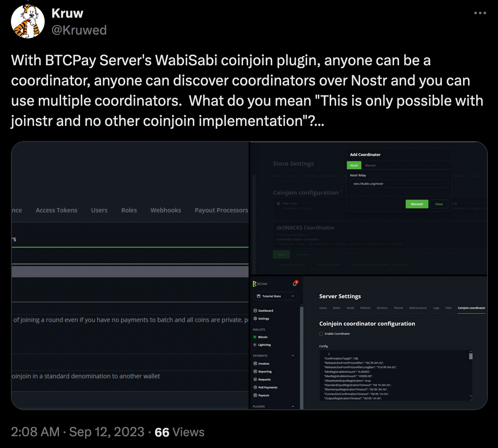
Task: Select the Bitcoin wallet status dot
Action: pyautogui.click(x=255, y=337)
